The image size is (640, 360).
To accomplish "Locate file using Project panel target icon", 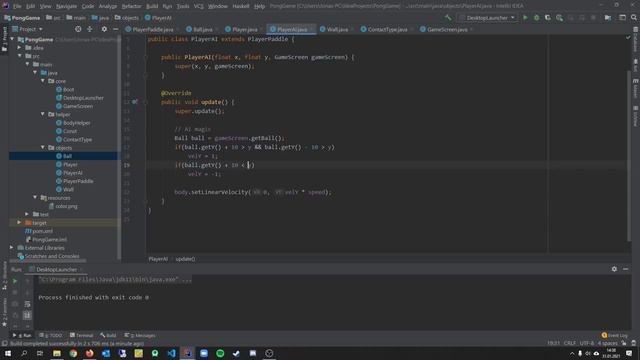I will 78,29.
